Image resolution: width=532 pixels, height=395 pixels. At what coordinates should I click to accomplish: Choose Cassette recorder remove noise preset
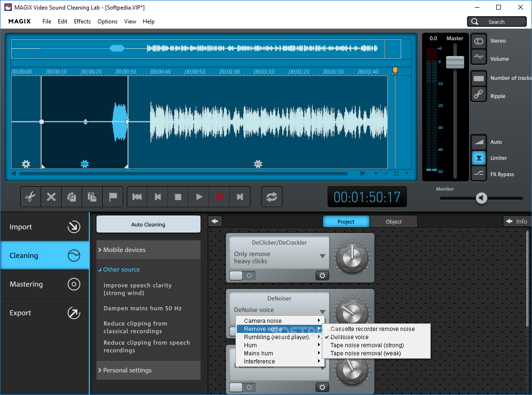click(376, 329)
